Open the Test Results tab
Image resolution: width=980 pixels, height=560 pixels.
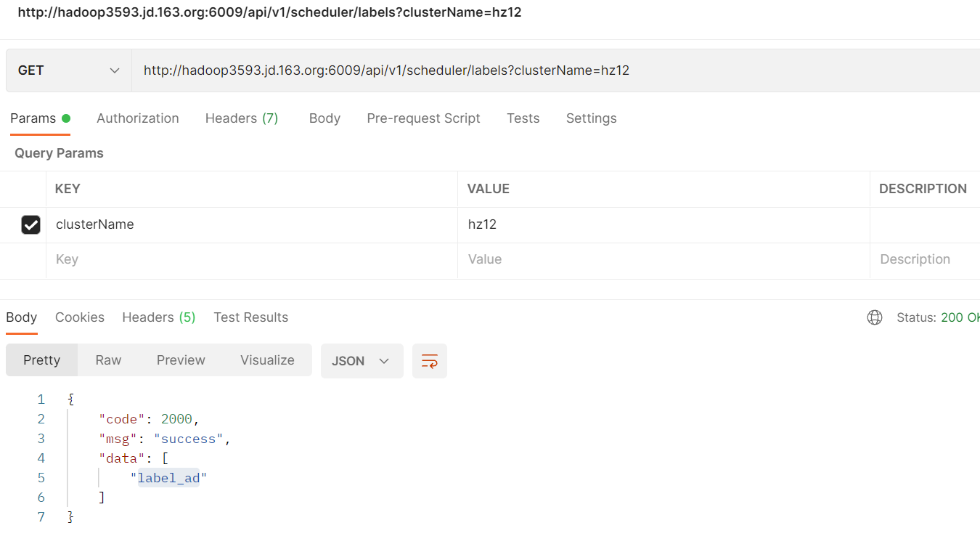(251, 317)
